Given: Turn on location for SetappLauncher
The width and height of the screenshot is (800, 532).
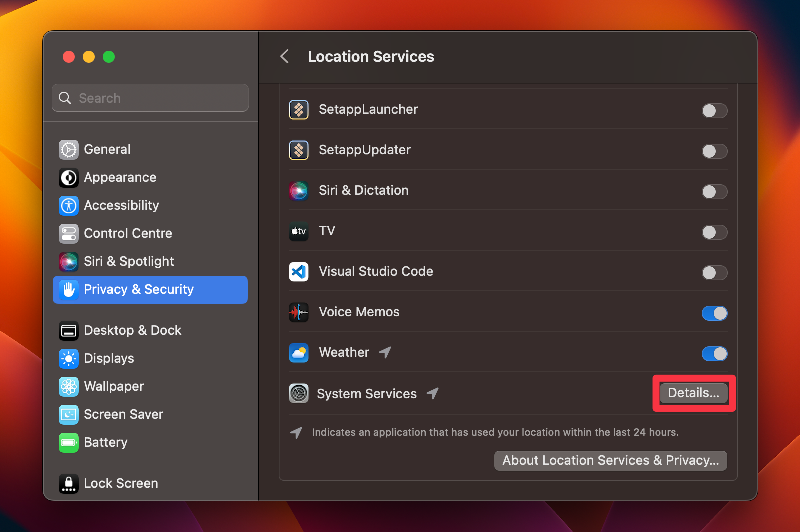Looking at the screenshot, I should (714, 111).
